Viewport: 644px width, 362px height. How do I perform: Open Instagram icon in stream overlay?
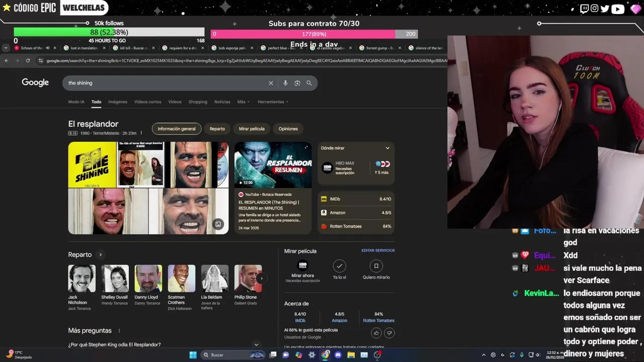click(595, 9)
